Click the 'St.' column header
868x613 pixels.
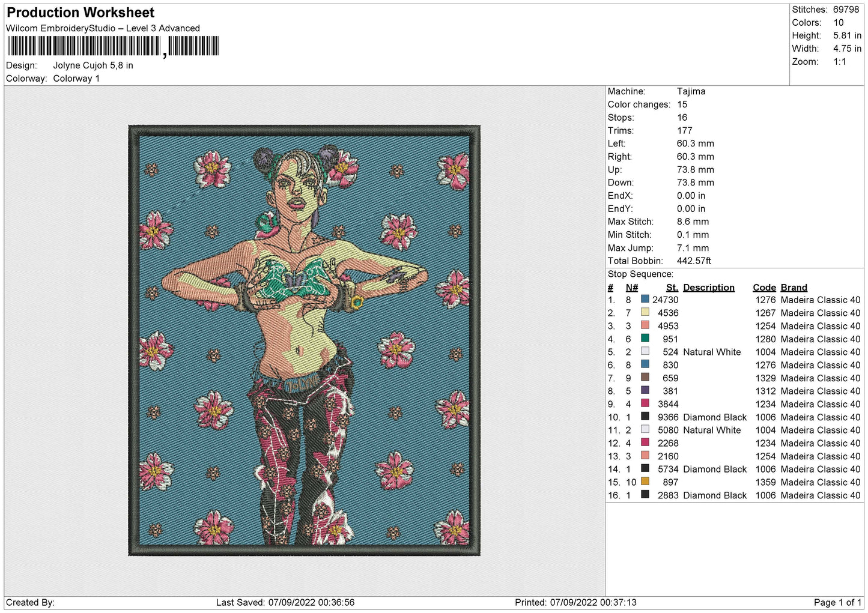[672, 288]
